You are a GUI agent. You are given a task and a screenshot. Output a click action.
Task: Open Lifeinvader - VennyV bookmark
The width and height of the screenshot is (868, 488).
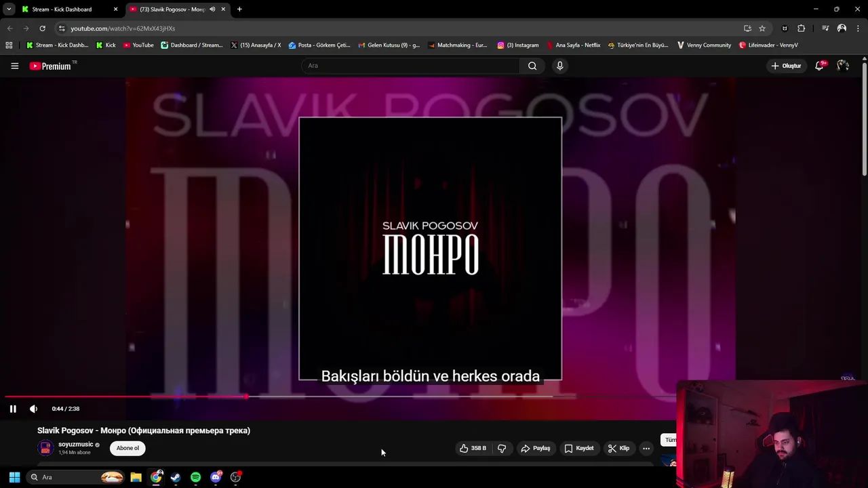tap(768, 45)
